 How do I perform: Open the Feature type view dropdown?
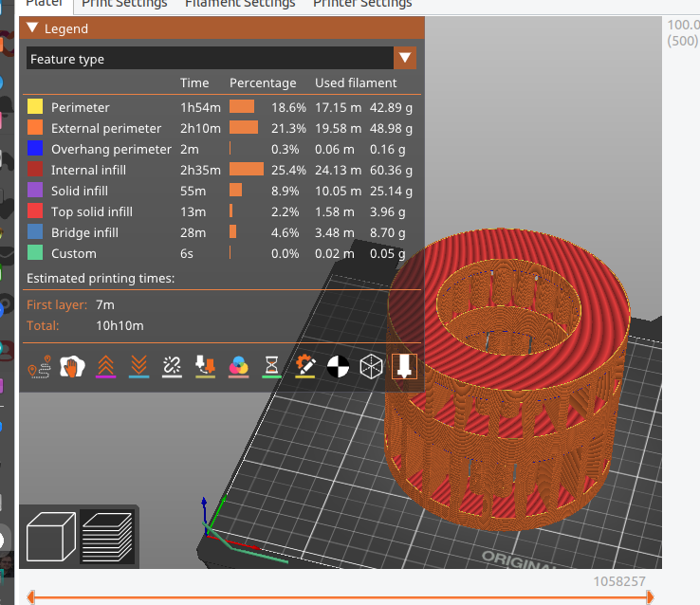pyautogui.click(x=221, y=59)
